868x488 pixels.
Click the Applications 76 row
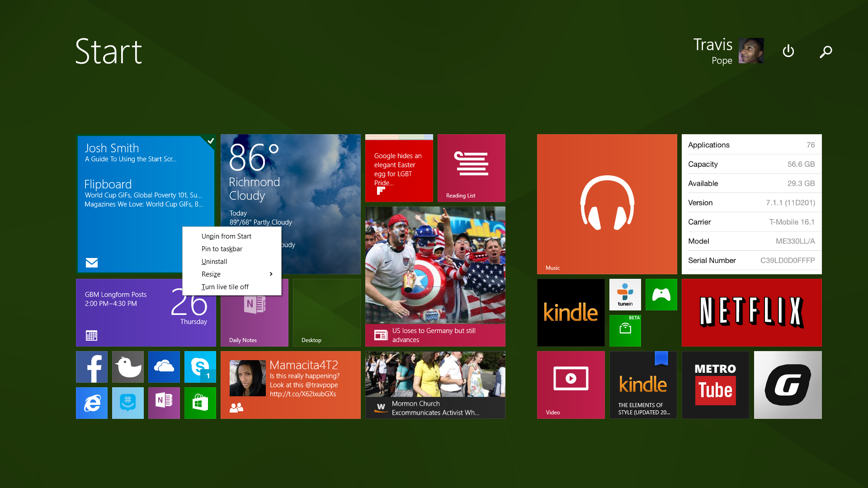tap(751, 145)
